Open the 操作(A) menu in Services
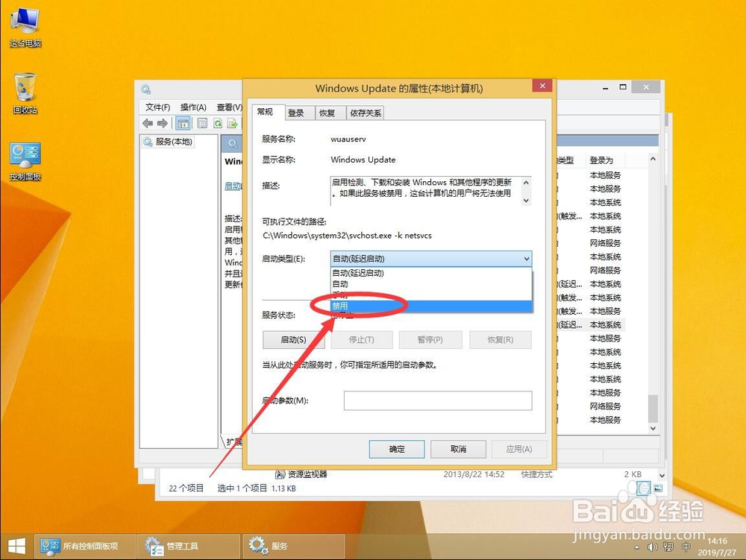This screenshot has height=560, width=746. point(193,107)
